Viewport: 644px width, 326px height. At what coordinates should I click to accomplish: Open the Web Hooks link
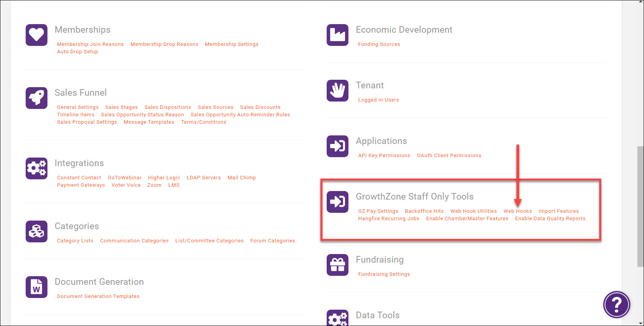click(x=518, y=211)
